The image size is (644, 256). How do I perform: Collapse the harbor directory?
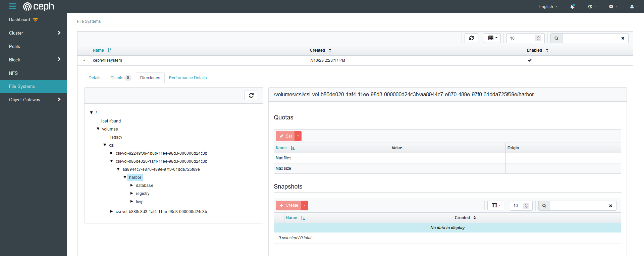coord(125,177)
